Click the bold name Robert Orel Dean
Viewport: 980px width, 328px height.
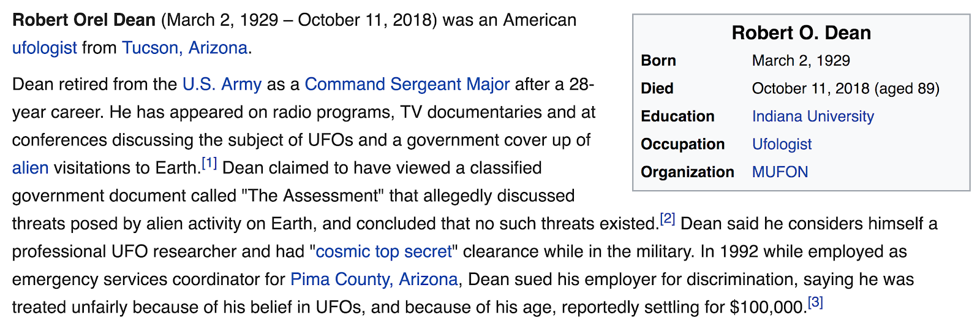tap(84, 20)
